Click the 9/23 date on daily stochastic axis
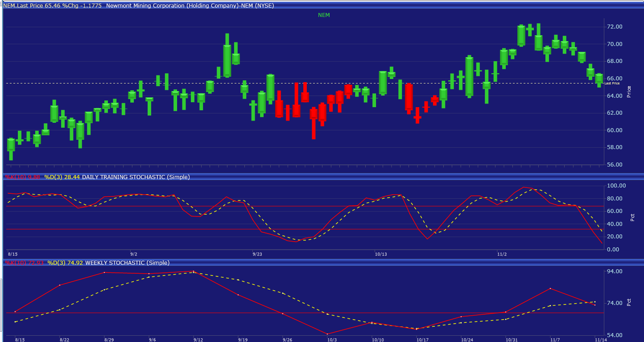The image size is (644, 342). (257, 254)
